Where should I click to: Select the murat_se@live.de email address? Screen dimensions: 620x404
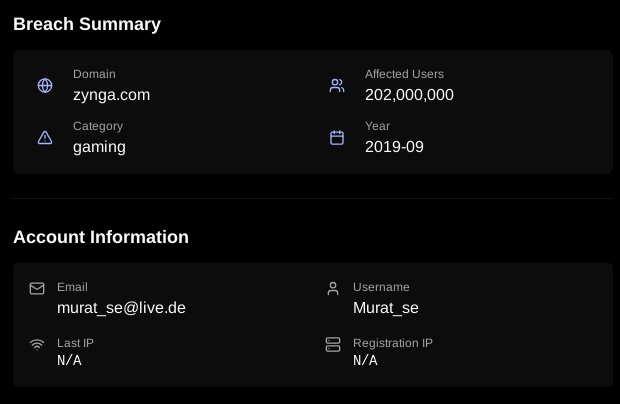[121, 308]
